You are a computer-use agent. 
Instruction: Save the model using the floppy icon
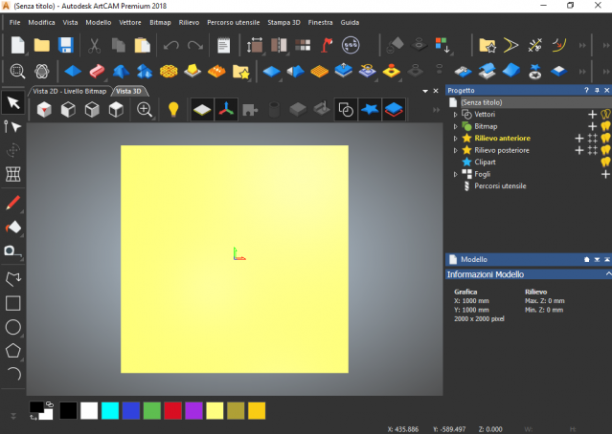pos(66,45)
